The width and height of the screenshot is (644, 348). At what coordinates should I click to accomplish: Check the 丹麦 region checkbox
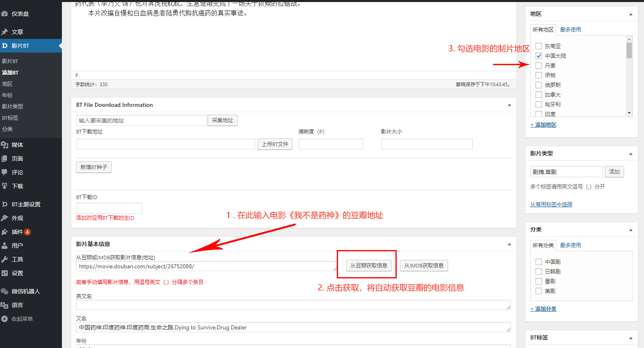(539, 66)
